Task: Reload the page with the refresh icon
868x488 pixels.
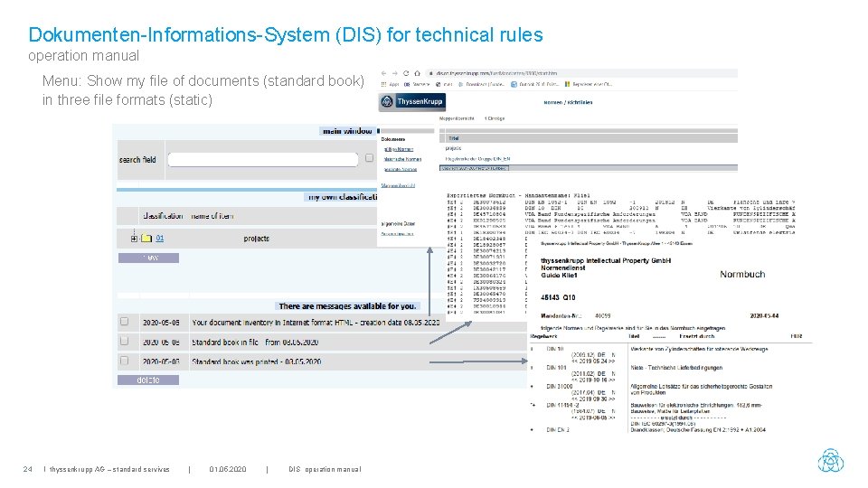Action: coord(406,73)
